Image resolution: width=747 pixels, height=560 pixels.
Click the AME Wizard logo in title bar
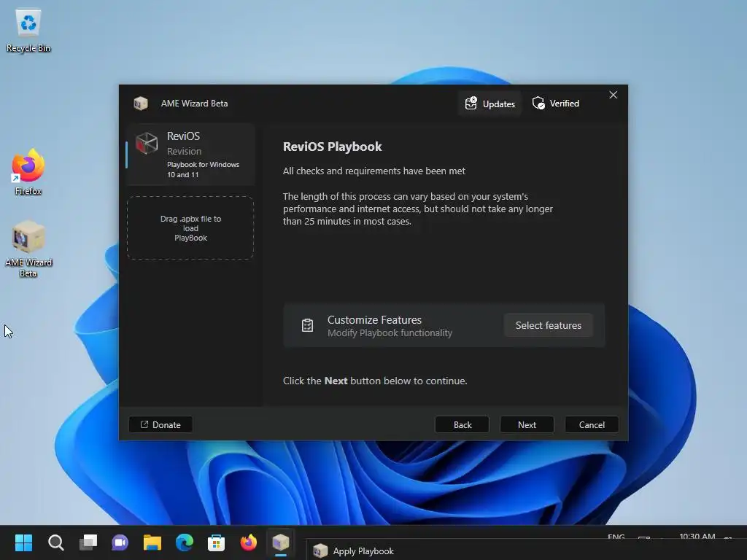tap(141, 104)
